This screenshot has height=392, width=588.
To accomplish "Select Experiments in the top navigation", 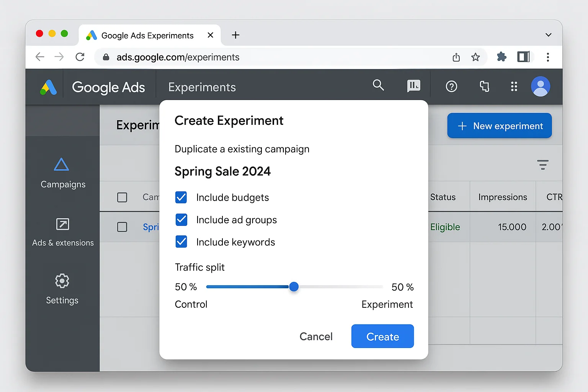I will (x=202, y=87).
